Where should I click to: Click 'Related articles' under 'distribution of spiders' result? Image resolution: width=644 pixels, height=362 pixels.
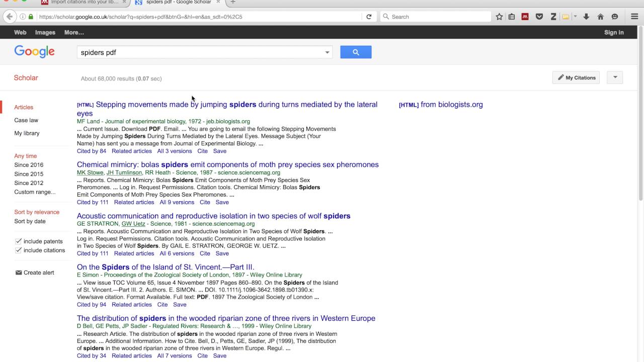coord(132,356)
